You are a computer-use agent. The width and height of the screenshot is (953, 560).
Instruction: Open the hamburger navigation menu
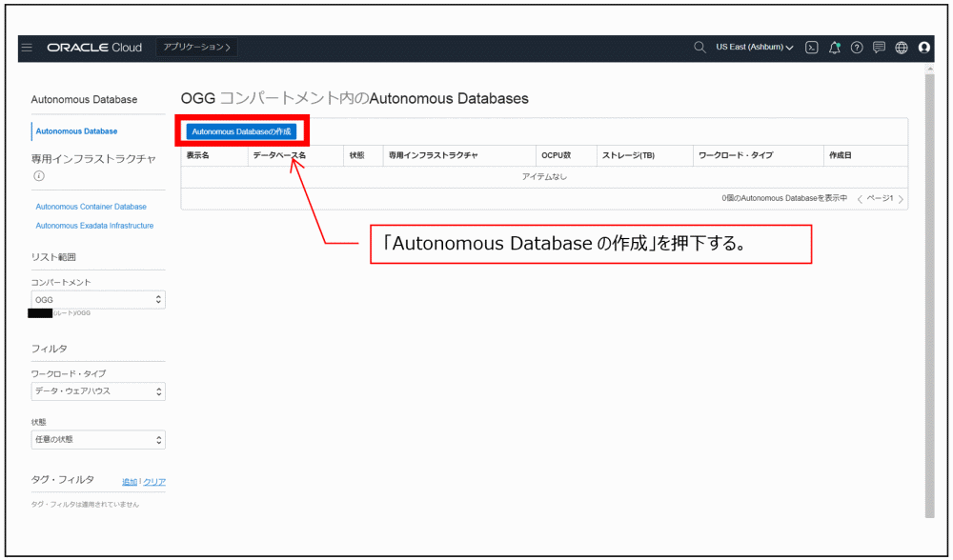[x=27, y=48]
